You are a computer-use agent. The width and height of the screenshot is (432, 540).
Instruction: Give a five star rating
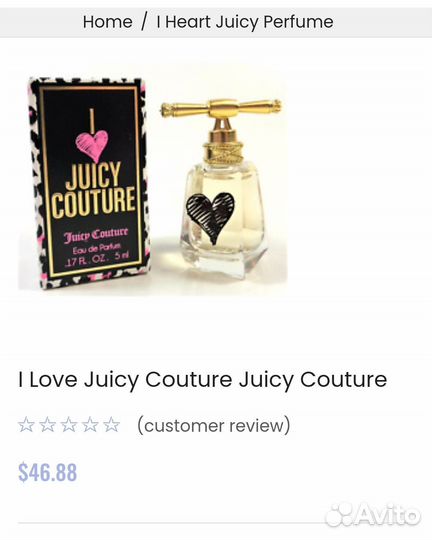[x=112, y=424]
